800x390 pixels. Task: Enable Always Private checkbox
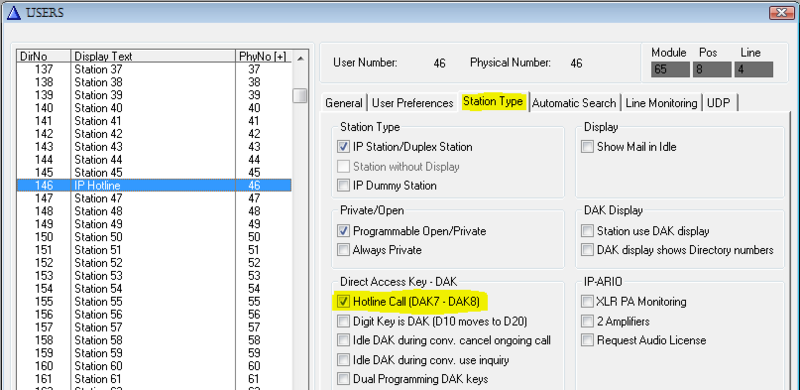click(x=343, y=250)
